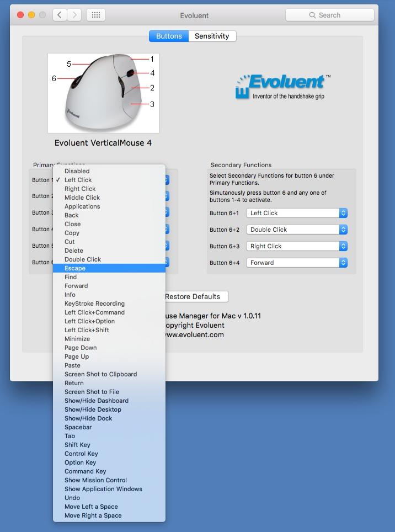The height and width of the screenshot is (532, 395).
Task: Pick Page Down from the menu
Action: point(109,348)
